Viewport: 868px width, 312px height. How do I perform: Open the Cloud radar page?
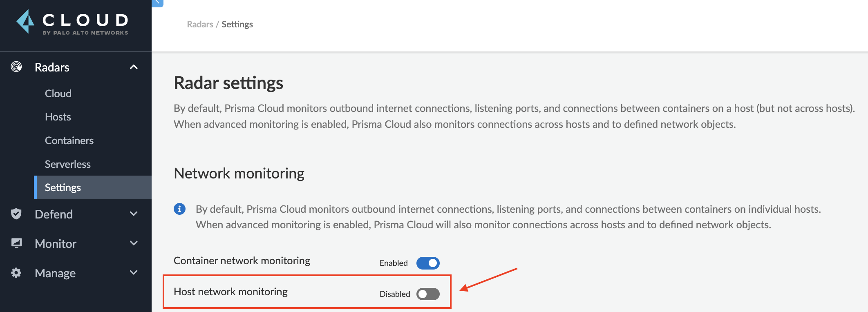coord(58,94)
